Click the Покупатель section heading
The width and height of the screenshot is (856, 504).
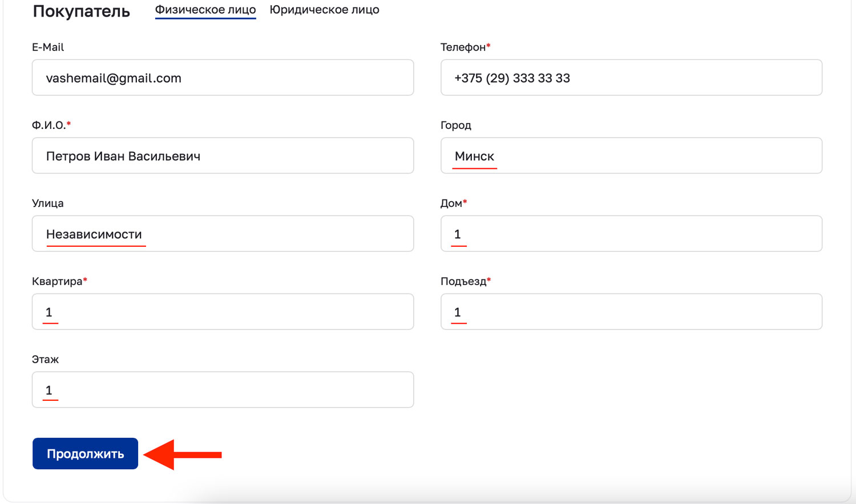82,11
